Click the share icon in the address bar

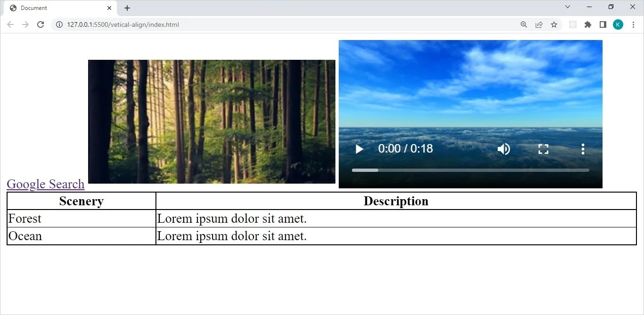[538, 24]
